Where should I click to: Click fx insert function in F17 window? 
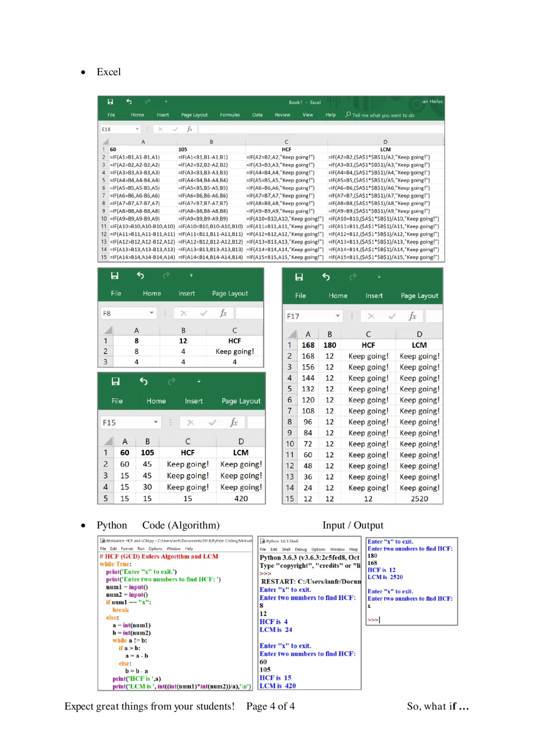(413, 316)
